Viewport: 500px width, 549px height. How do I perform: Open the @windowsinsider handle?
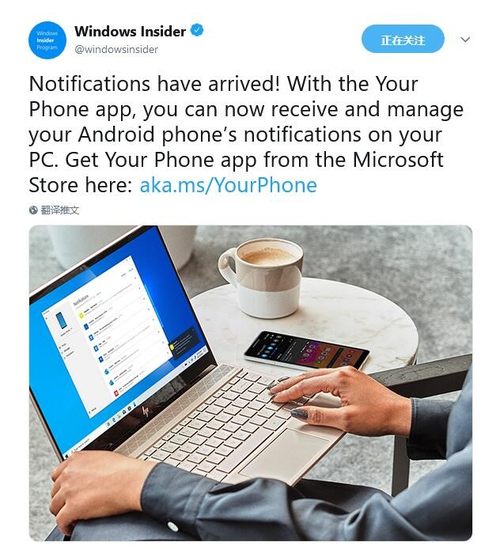116,49
